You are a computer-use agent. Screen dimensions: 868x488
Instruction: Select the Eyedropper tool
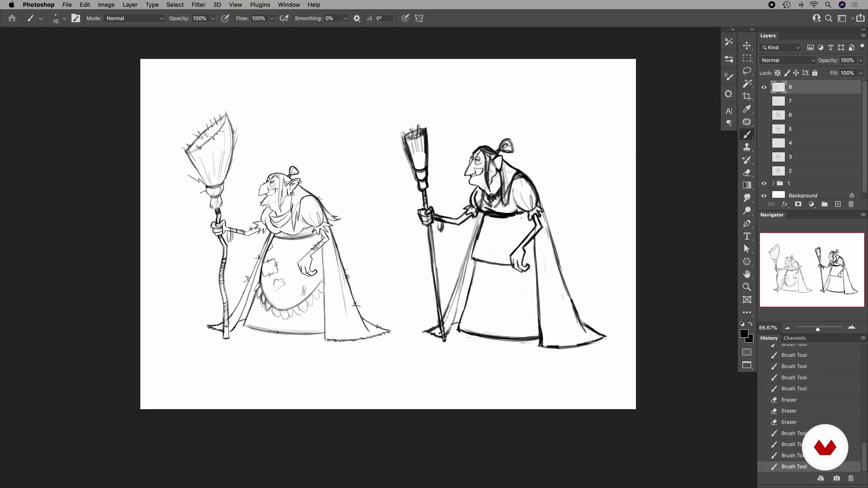tap(747, 109)
